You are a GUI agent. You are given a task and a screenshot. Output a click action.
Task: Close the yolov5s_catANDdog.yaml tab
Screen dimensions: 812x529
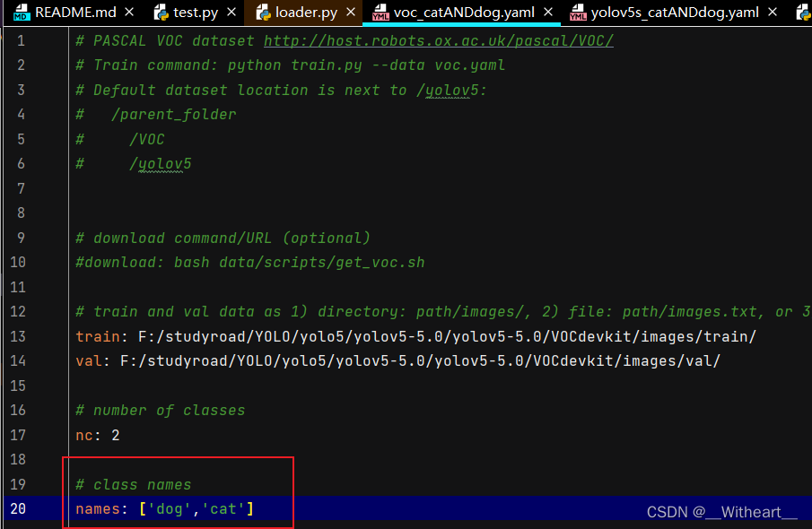[x=773, y=12]
